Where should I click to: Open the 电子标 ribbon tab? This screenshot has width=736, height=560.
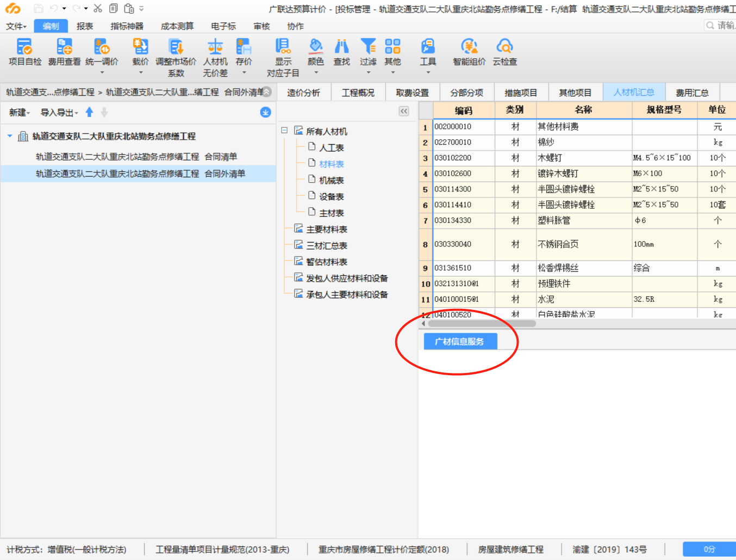pyautogui.click(x=223, y=26)
